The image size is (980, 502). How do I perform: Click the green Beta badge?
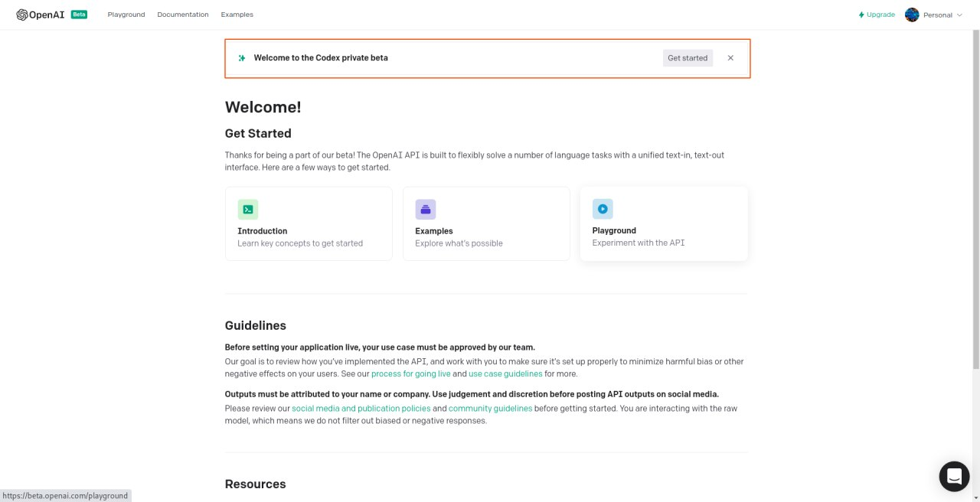coord(79,15)
